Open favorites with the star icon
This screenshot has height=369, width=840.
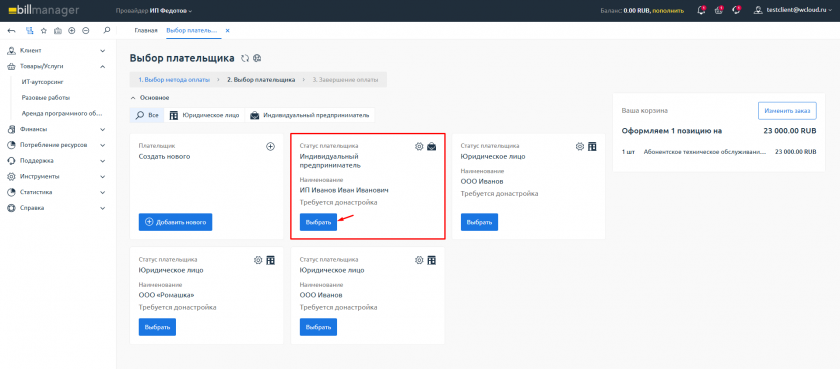click(44, 31)
